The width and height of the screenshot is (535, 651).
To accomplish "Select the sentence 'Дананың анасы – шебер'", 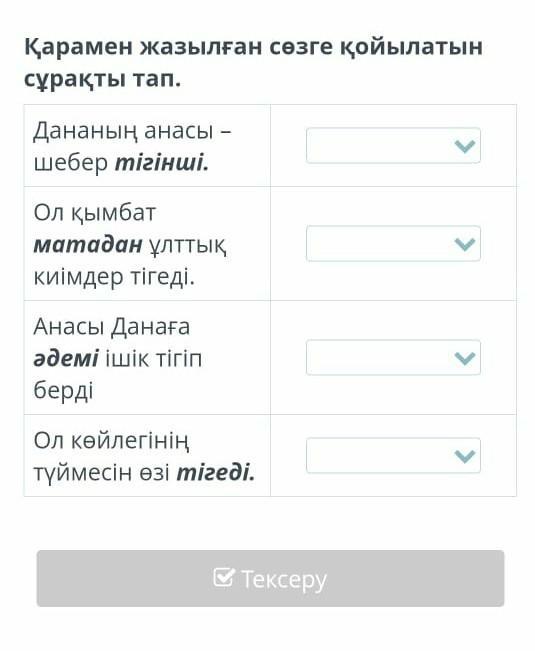I will tap(132, 146).
